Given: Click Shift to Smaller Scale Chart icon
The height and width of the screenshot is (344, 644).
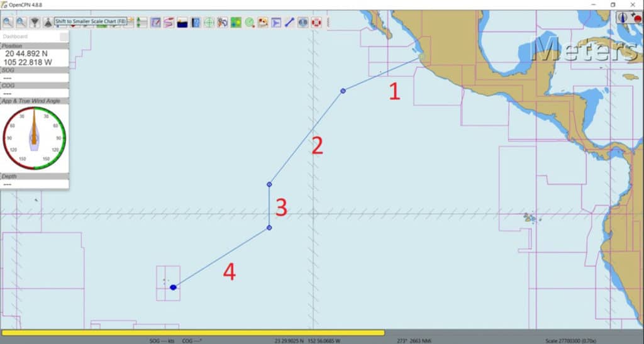Looking at the screenshot, I should (x=48, y=22).
